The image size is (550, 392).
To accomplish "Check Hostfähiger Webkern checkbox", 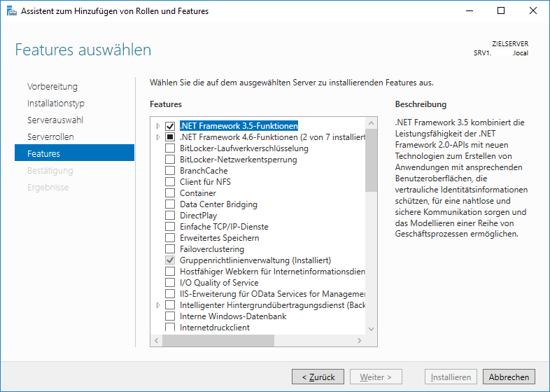I will point(170,272).
